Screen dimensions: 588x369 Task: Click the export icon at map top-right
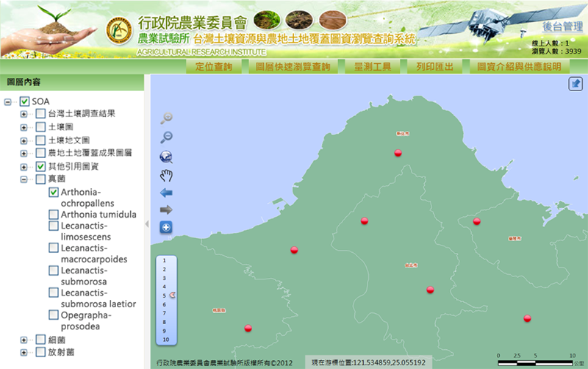[576, 84]
